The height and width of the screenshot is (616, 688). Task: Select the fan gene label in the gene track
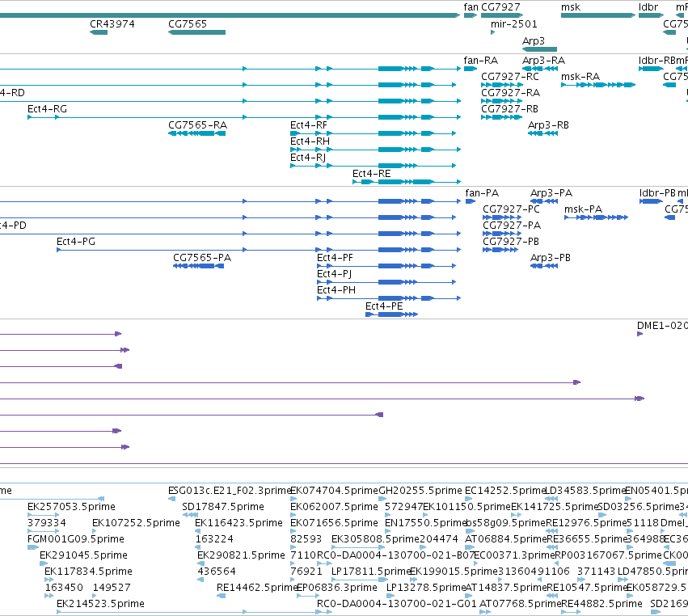coord(471,7)
